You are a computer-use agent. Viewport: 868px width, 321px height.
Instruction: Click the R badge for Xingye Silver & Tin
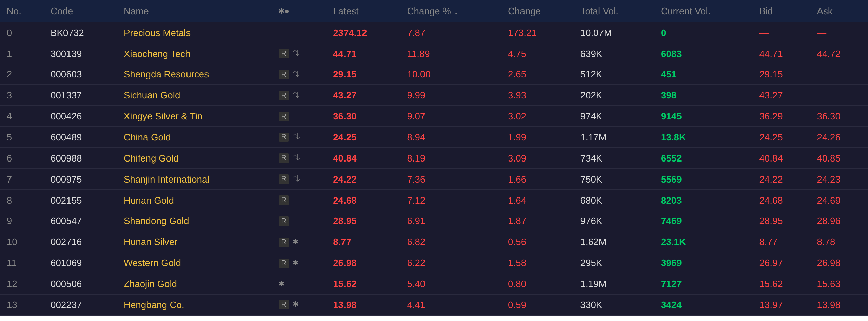pyautogui.click(x=283, y=116)
